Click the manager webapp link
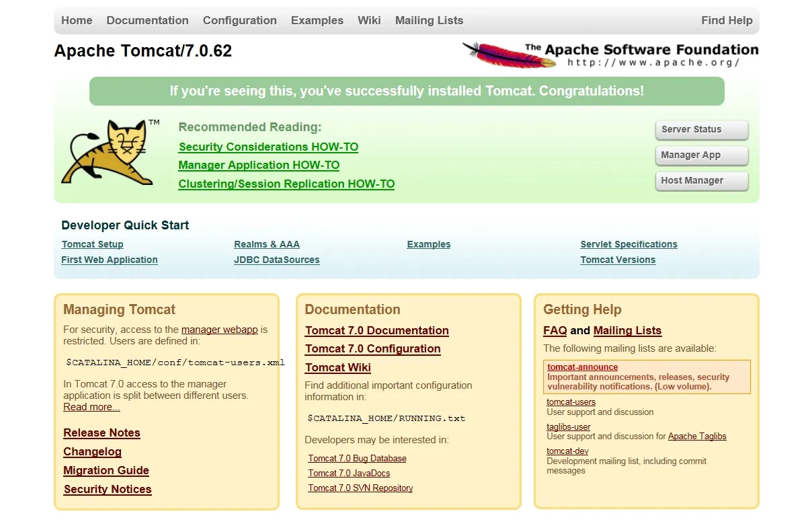The height and width of the screenshot is (530, 812). [x=219, y=330]
